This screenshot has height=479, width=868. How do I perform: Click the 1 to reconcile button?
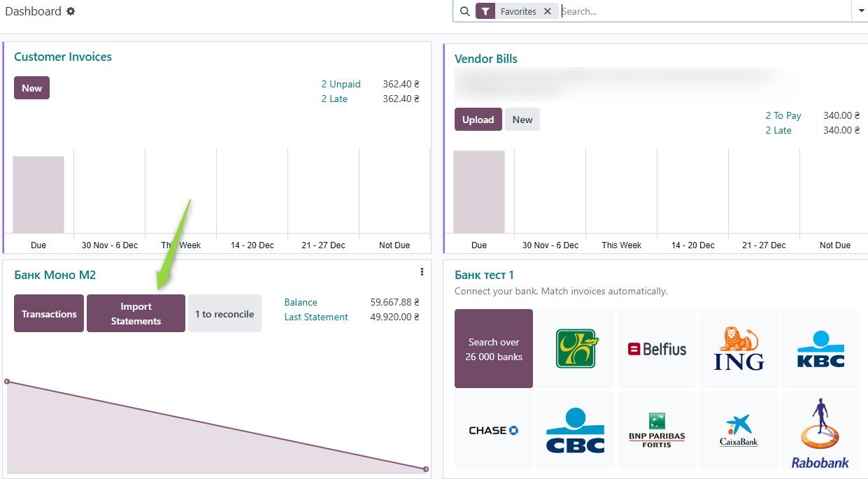(x=225, y=314)
